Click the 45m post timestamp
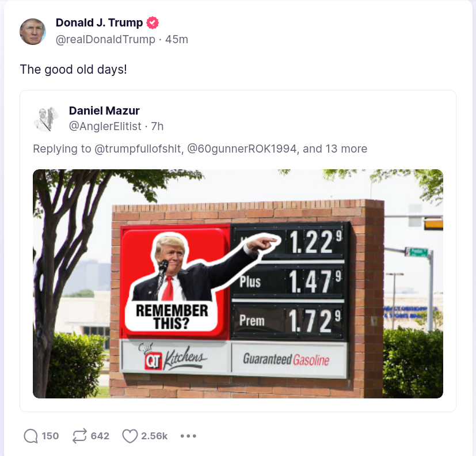 point(177,40)
